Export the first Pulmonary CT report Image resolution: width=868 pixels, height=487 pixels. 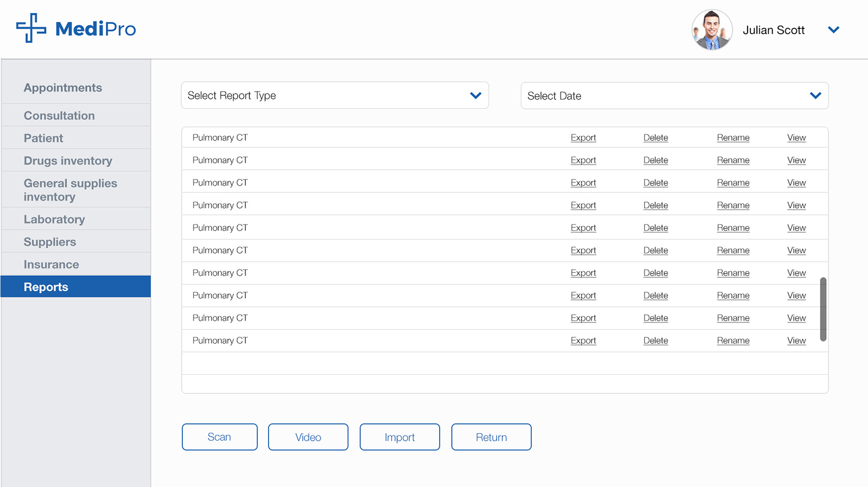pos(583,138)
